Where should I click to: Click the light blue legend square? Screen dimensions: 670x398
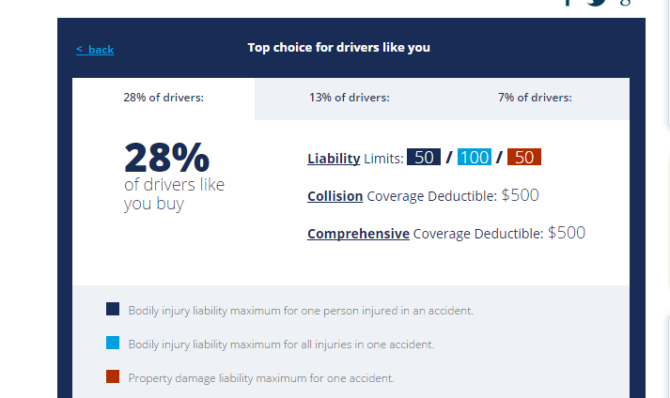point(113,343)
